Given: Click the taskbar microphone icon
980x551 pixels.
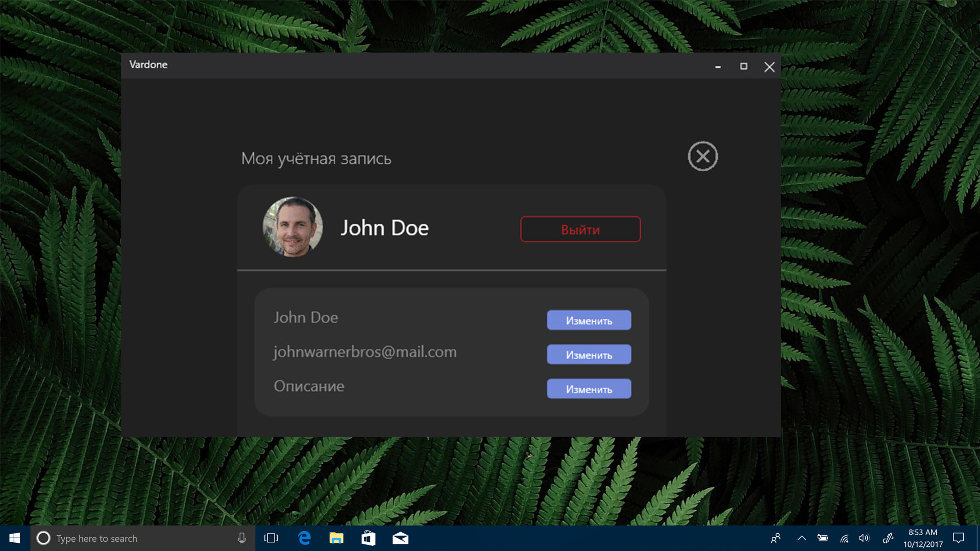Looking at the screenshot, I should [242, 538].
